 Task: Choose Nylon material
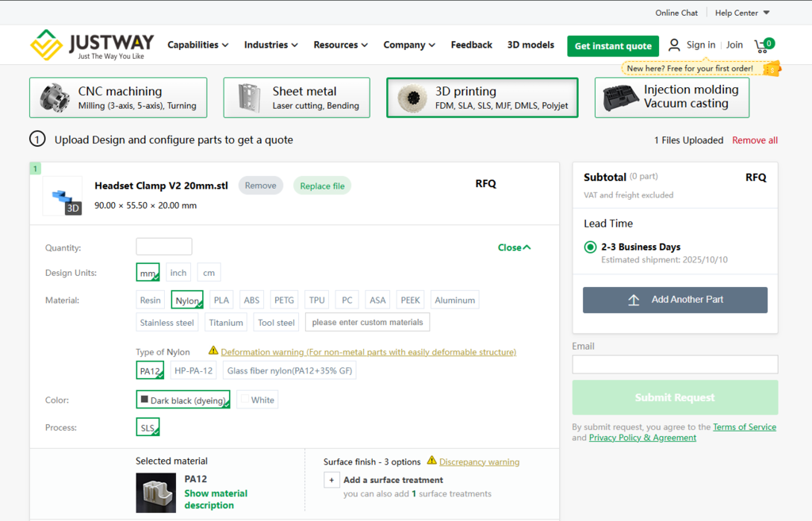[x=187, y=300]
